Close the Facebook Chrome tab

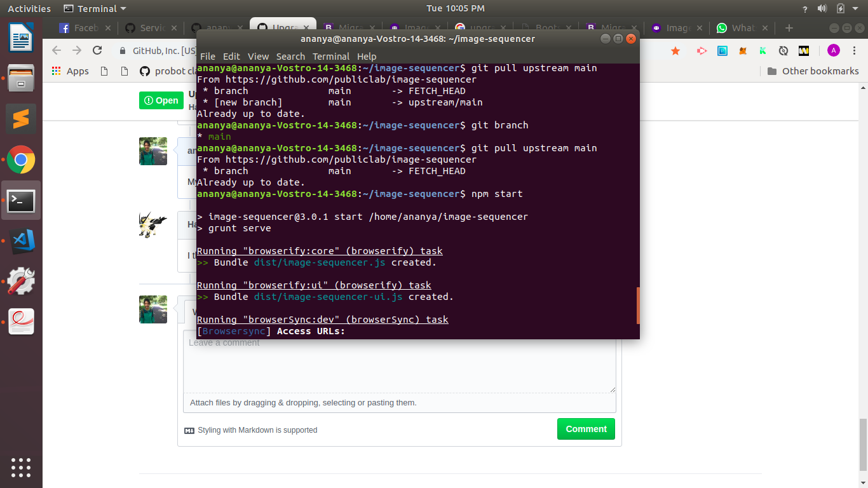107,28
